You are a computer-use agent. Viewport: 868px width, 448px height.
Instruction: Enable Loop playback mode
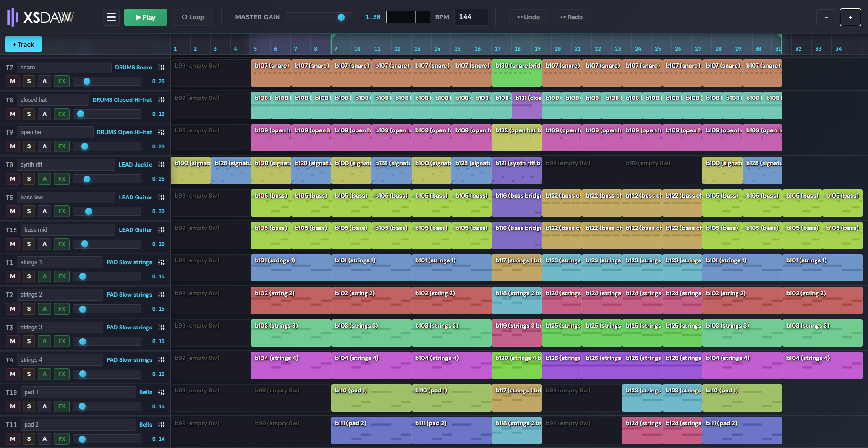click(193, 16)
